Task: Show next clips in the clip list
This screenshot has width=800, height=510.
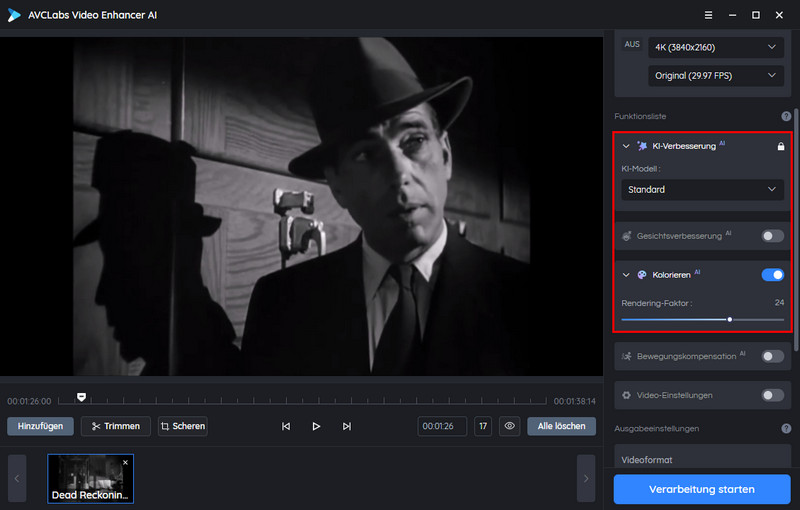Action: 586,478
